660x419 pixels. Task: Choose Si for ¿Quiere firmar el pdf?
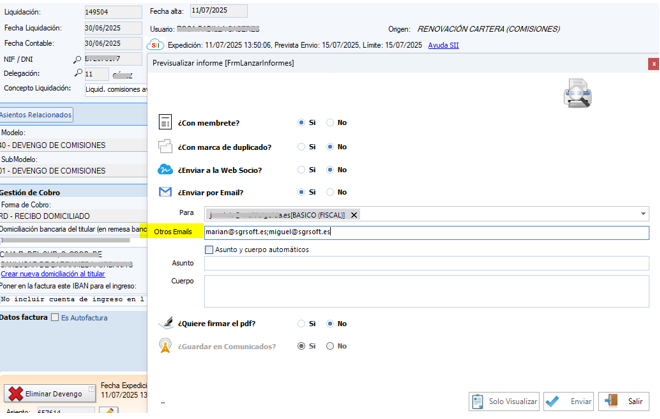(x=301, y=324)
